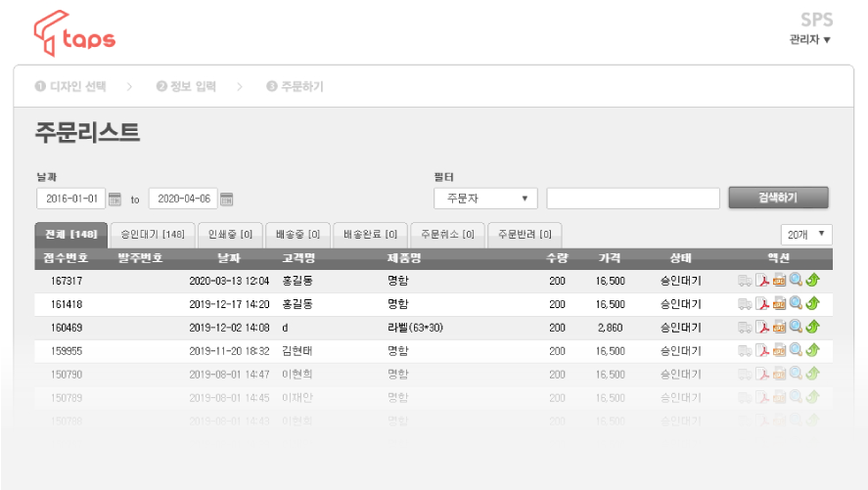Open the PDF file icon for order 160469
This screenshot has height=490, width=868.
tap(763, 327)
